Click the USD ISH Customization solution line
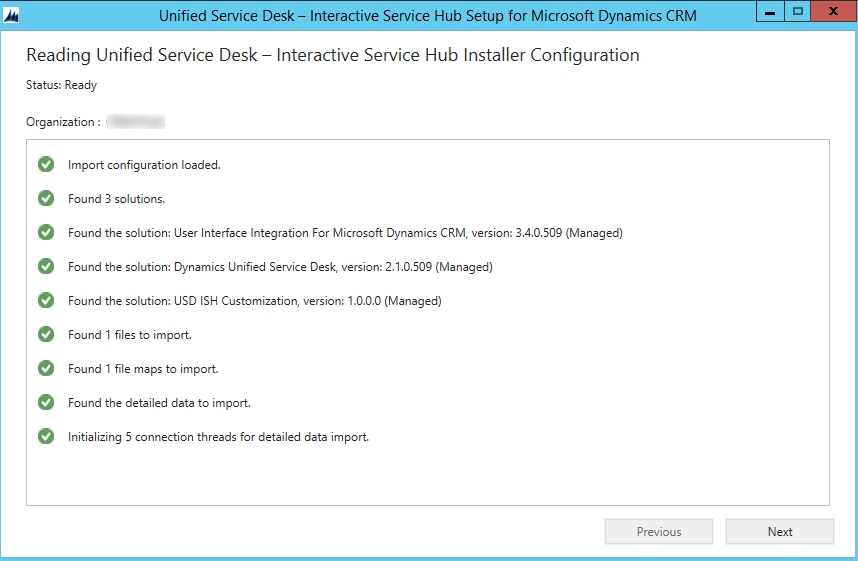The height and width of the screenshot is (561, 858). [254, 301]
